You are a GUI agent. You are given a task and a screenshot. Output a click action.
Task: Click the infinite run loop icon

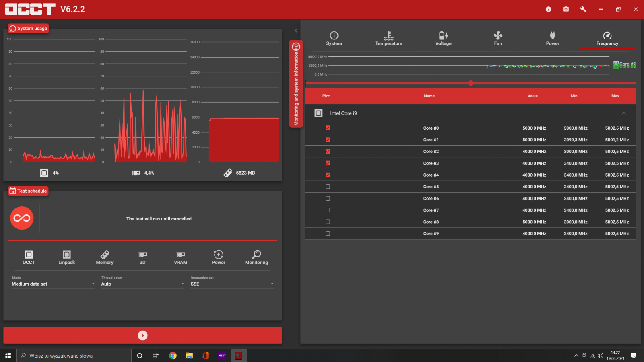(x=22, y=218)
